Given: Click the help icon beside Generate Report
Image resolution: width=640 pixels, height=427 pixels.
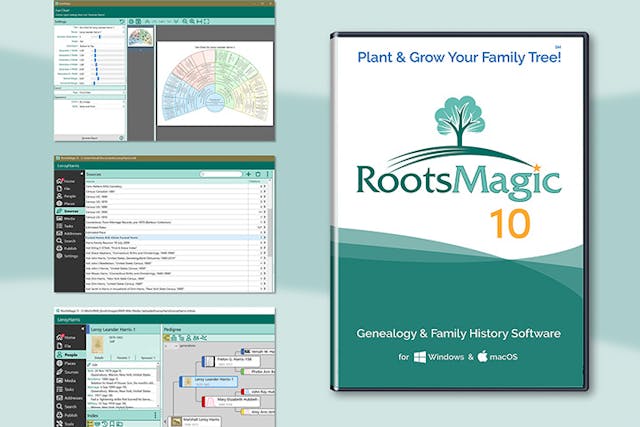Looking at the screenshot, I should coord(121,138).
